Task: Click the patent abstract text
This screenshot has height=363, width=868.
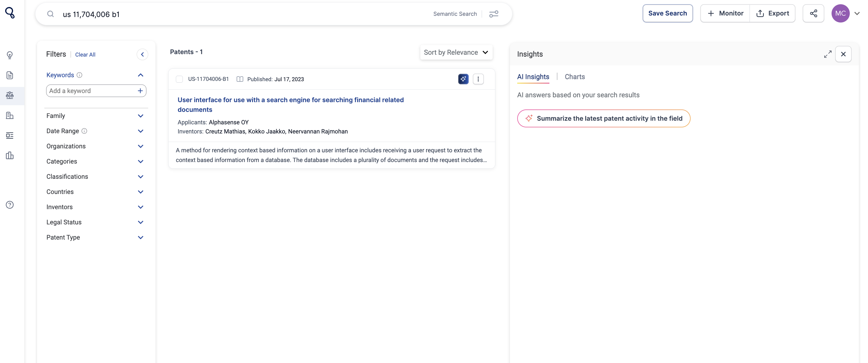Action: click(x=331, y=155)
